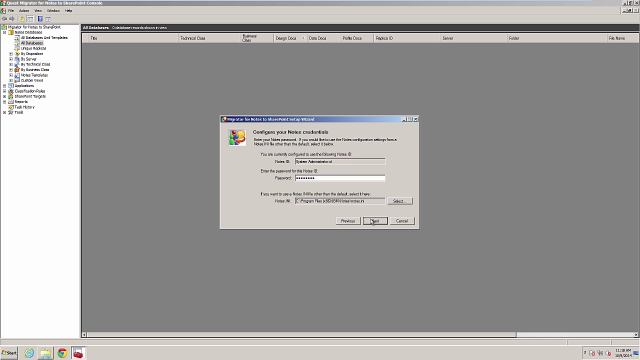
Task: Open Google Chrome from taskbar
Action: [62, 353]
